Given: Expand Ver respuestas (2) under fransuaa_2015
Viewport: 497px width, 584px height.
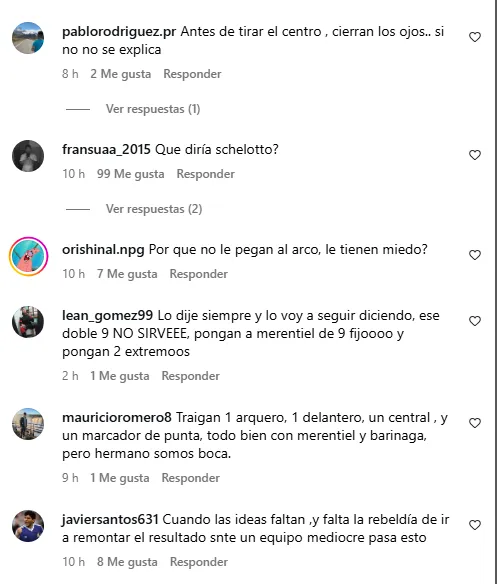Looking at the screenshot, I should (x=154, y=209).
